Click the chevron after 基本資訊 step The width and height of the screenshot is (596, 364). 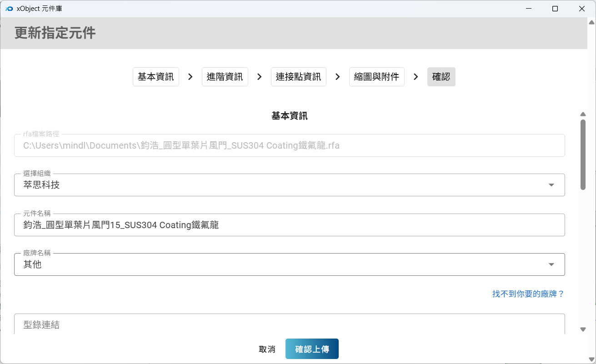pyautogui.click(x=190, y=77)
